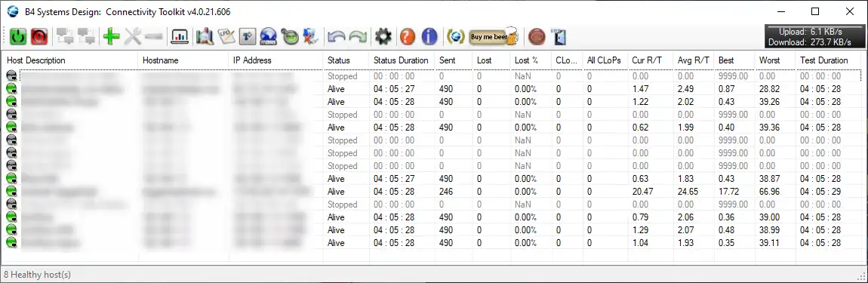Image resolution: width=868 pixels, height=283 pixels.
Task: Click the brown round icon in toolbar
Action: coord(537,37)
